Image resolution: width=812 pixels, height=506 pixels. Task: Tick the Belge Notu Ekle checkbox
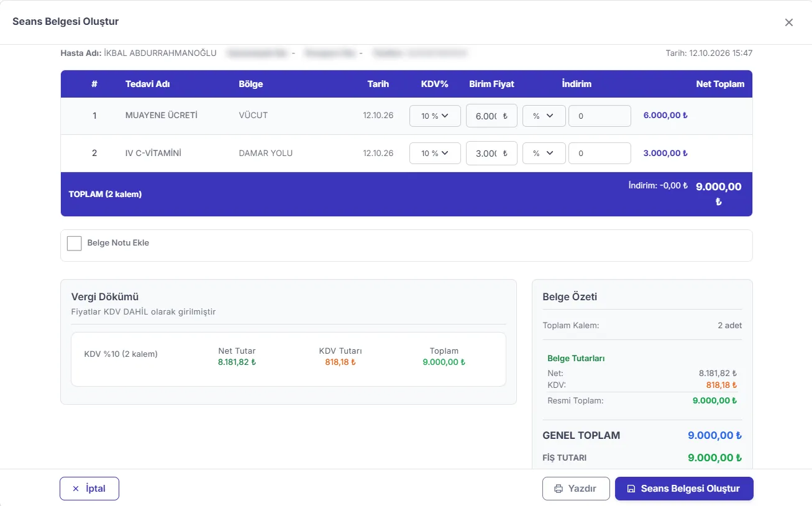pos(75,243)
